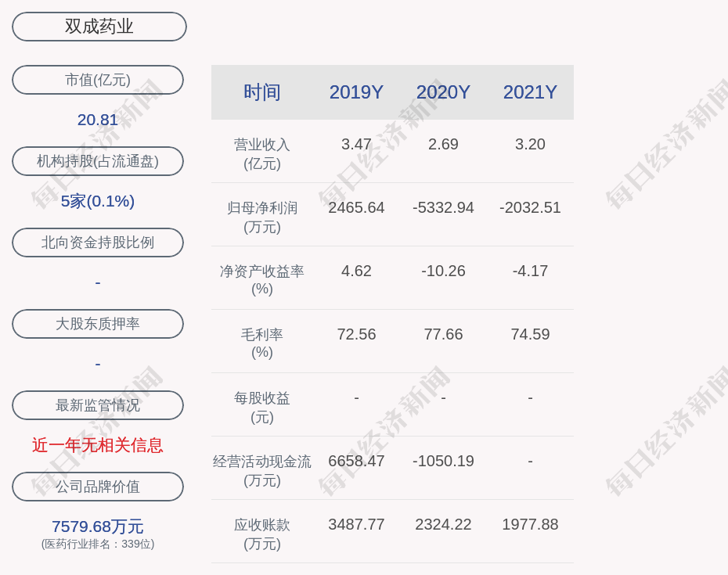
Task: Click the gross margin value 74.59
Action: point(530,334)
